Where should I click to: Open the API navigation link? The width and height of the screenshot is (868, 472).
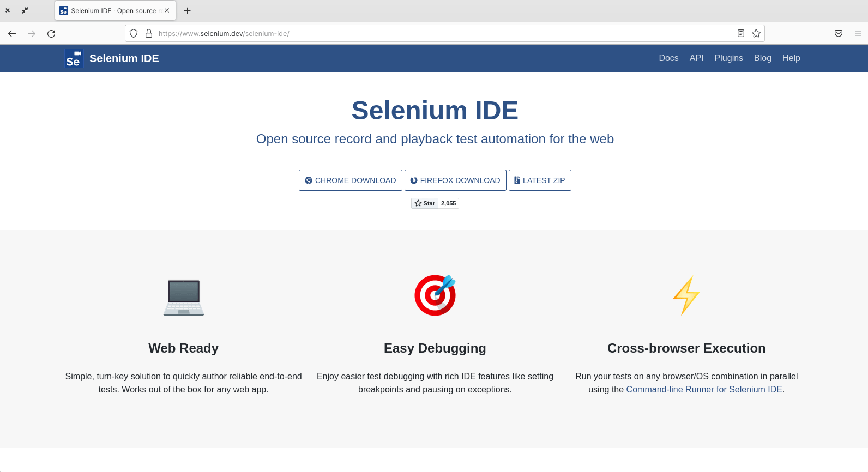coord(696,58)
